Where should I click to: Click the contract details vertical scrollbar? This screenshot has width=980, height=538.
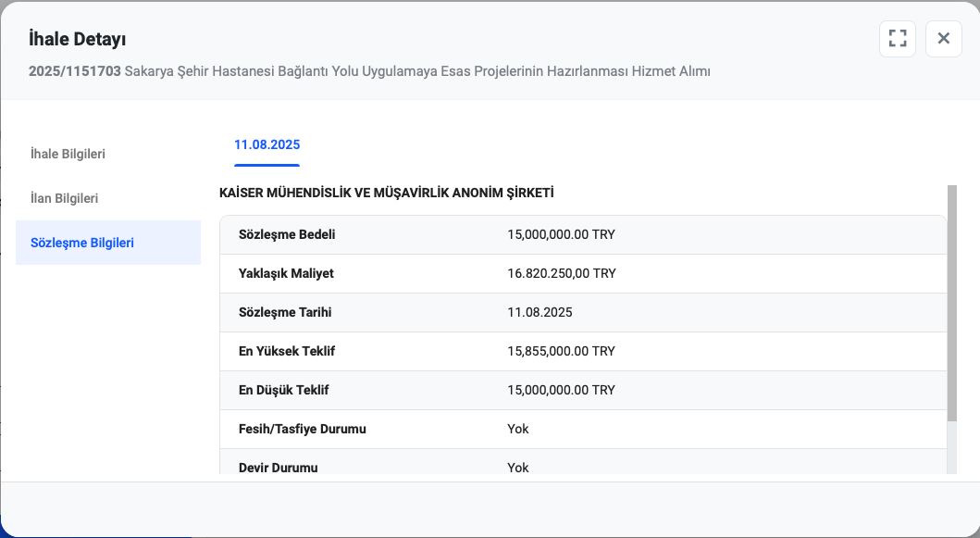(x=952, y=304)
